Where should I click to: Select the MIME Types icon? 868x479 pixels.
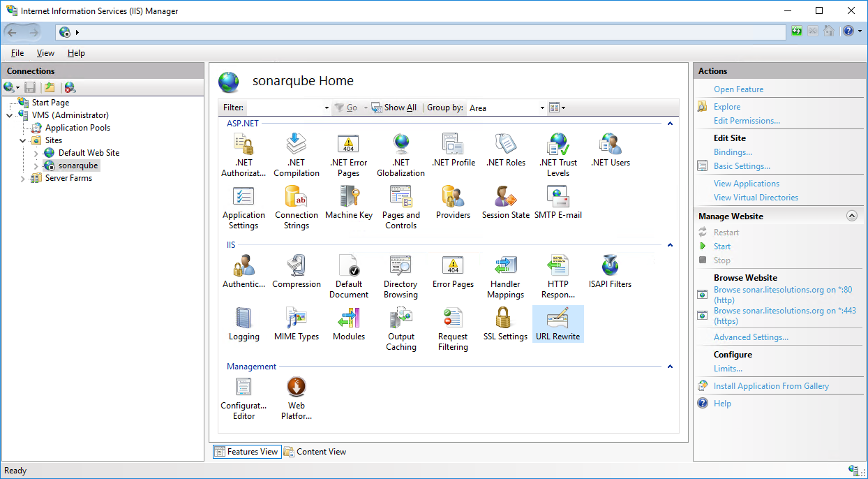pyautogui.click(x=297, y=324)
